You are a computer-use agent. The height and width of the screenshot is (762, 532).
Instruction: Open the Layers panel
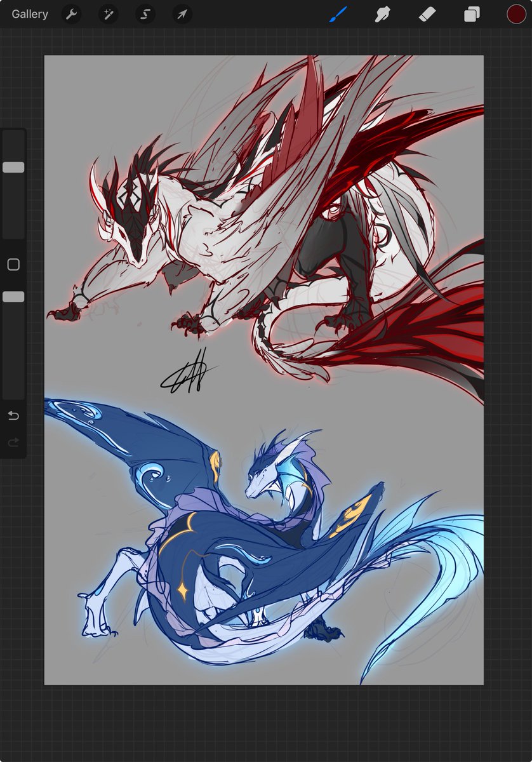pyautogui.click(x=472, y=14)
